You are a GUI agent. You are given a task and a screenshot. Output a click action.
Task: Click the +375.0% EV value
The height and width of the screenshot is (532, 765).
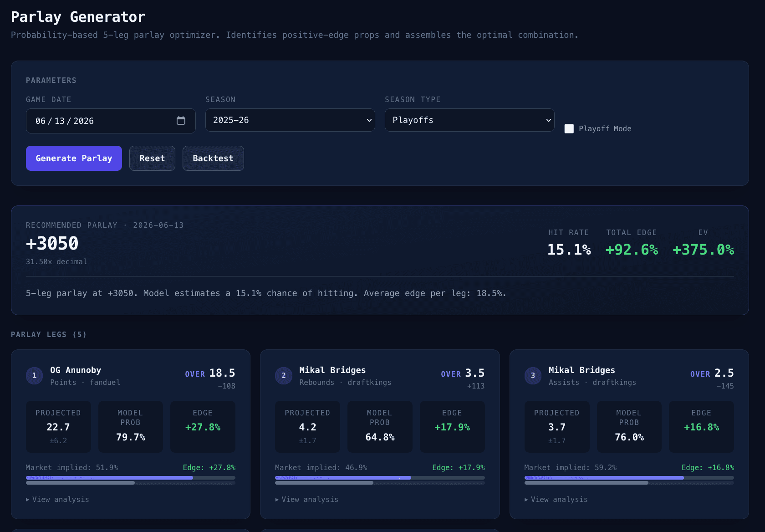[704, 250]
